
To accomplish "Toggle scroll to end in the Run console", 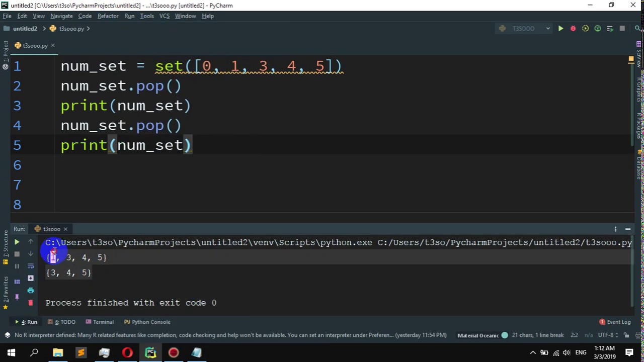I will tap(31, 278).
